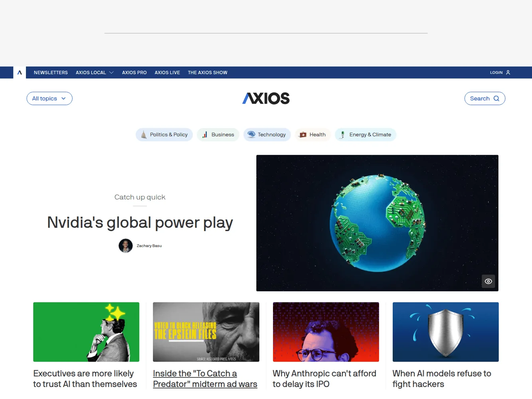
Task: Expand the All topics dropdown
Action: (x=49, y=99)
